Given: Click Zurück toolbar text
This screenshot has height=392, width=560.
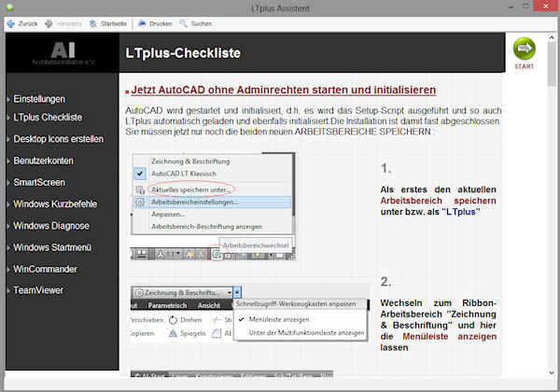Looking at the screenshot, I should tap(28, 23).
